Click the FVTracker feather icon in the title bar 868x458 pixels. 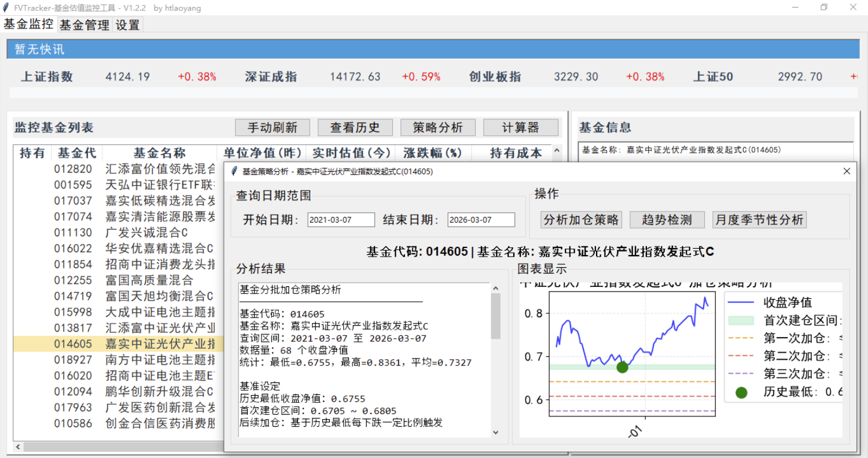point(7,8)
